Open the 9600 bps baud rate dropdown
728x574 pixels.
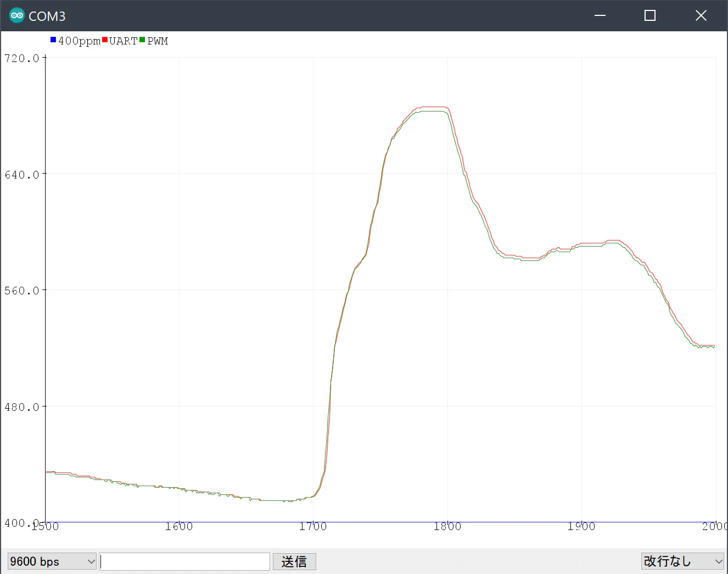click(x=52, y=561)
